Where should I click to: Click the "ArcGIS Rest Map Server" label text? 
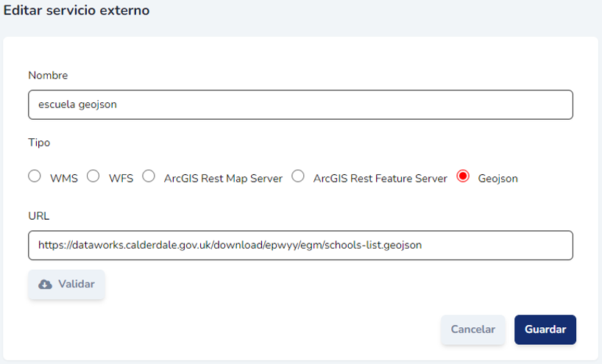pyautogui.click(x=223, y=179)
